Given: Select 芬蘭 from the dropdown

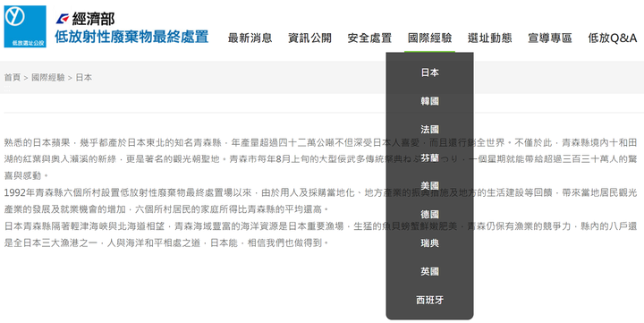Looking at the screenshot, I should tap(429, 157).
